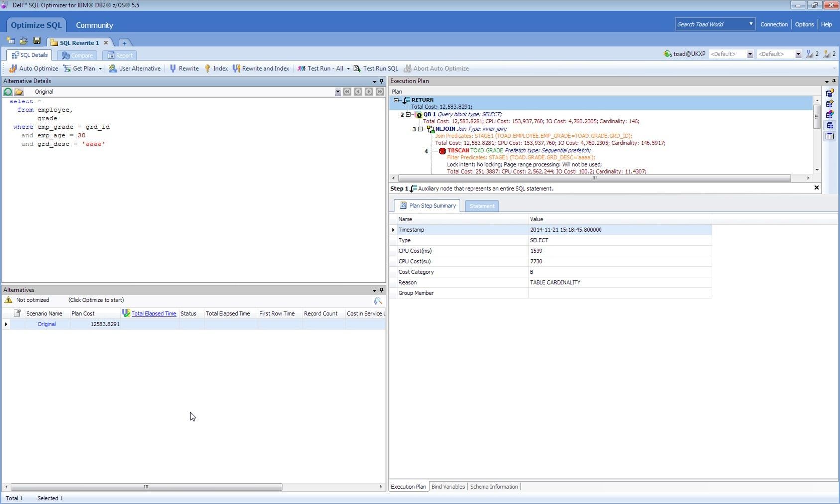Click the refresh icon in Alternative Details
This screenshot has width=840, height=504.
[x=8, y=92]
